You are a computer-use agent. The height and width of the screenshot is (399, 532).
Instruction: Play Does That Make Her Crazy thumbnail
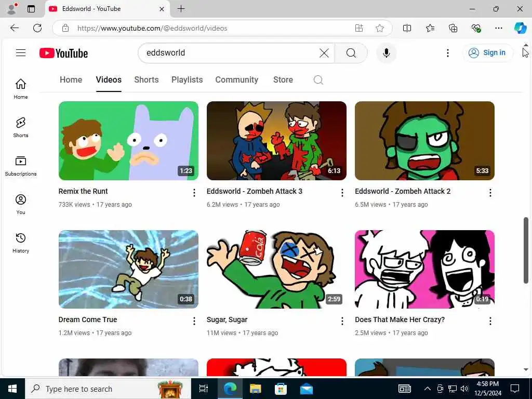click(x=424, y=270)
